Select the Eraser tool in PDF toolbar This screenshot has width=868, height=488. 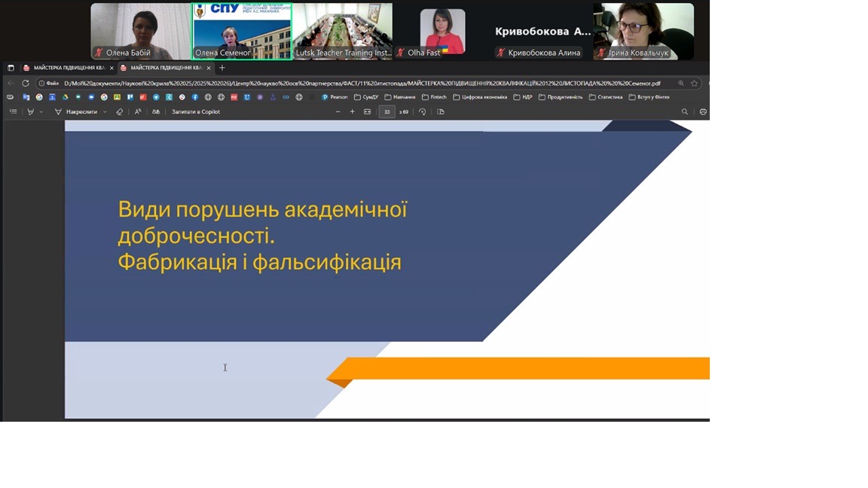tap(119, 111)
